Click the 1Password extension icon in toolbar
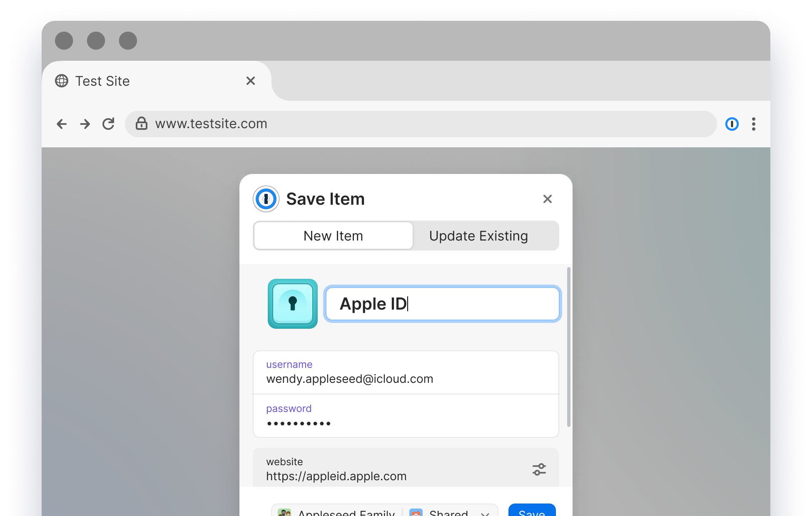 pos(732,124)
